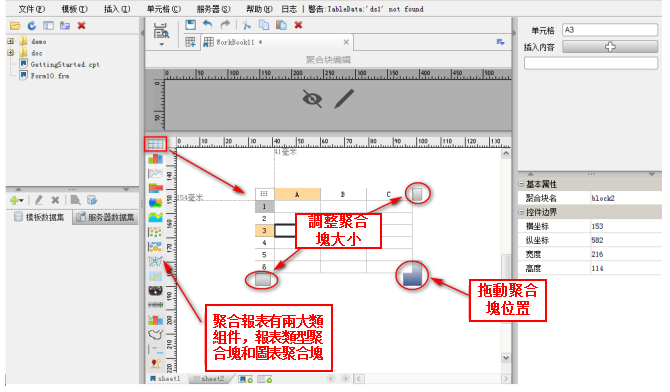Click the undo arrow icon

(x=208, y=25)
